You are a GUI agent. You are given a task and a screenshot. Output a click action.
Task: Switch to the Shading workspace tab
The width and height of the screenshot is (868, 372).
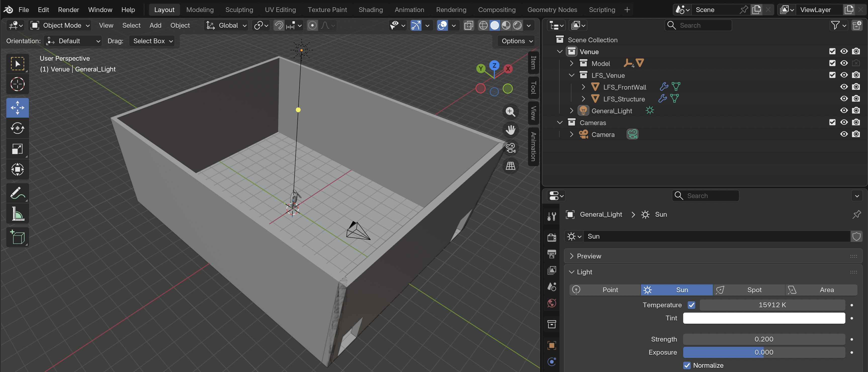pyautogui.click(x=370, y=10)
